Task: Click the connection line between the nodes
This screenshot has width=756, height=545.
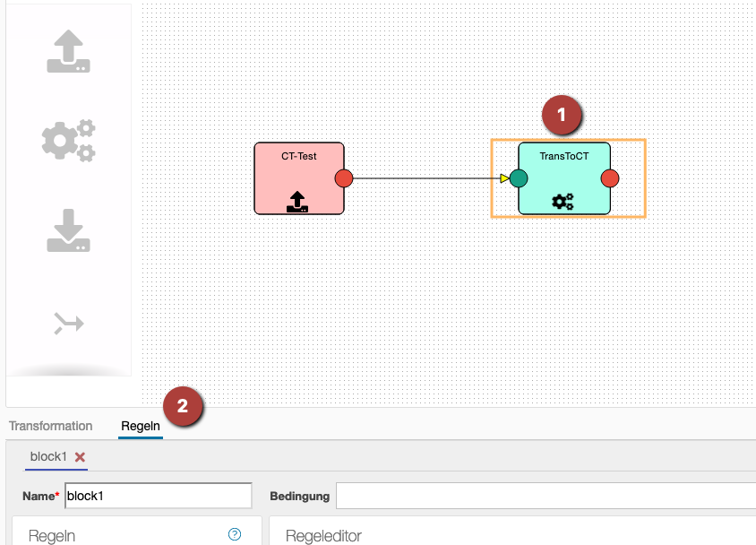Action: 421,178
